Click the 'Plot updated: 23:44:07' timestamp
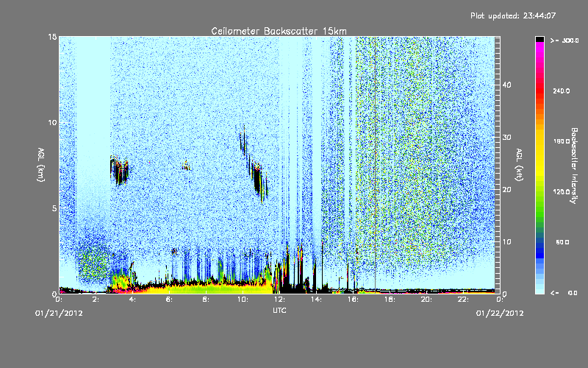588x368 pixels. coord(513,15)
